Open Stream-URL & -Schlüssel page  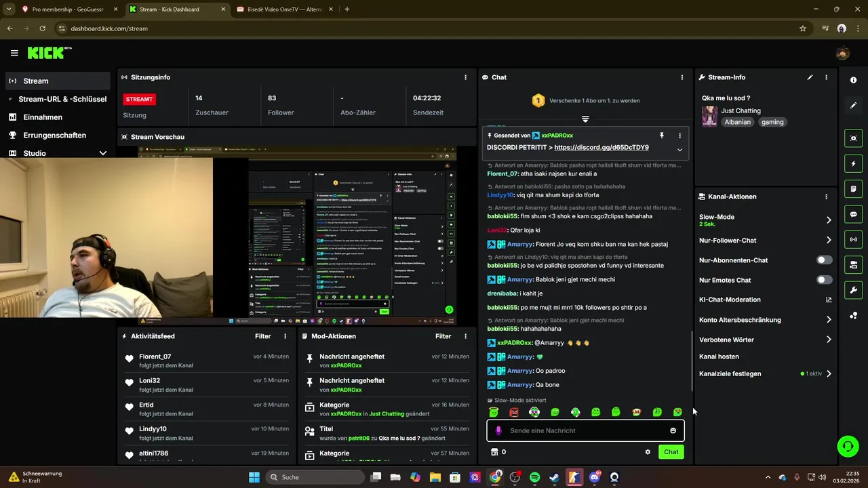click(x=58, y=99)
